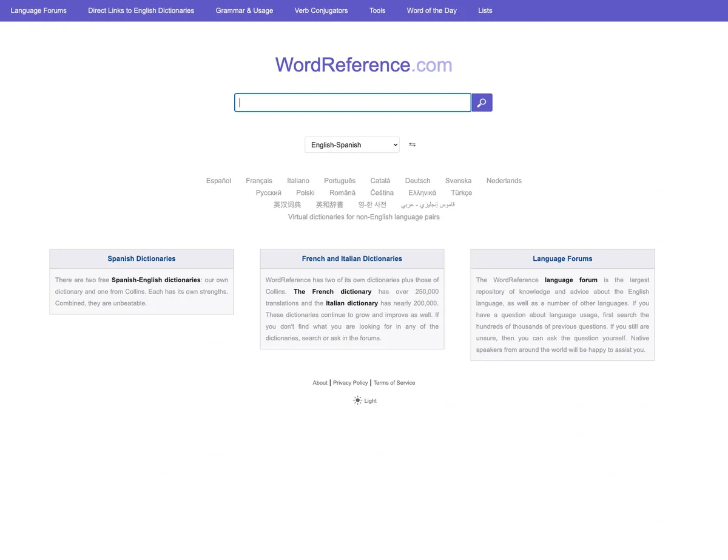Select the Čeština language link

pos(382,193)
